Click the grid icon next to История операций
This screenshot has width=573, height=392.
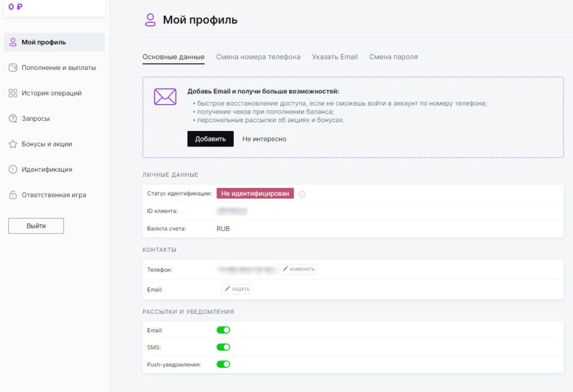[x=13, y=93]
